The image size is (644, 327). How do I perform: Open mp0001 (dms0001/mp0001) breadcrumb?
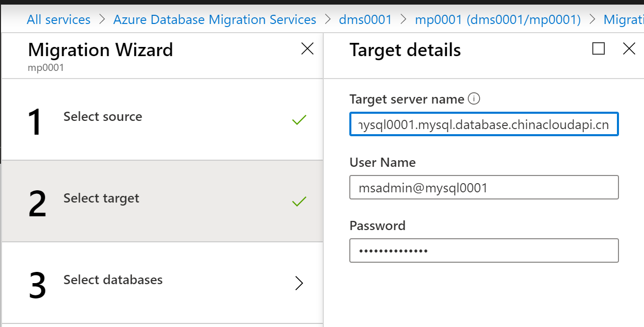497,20
